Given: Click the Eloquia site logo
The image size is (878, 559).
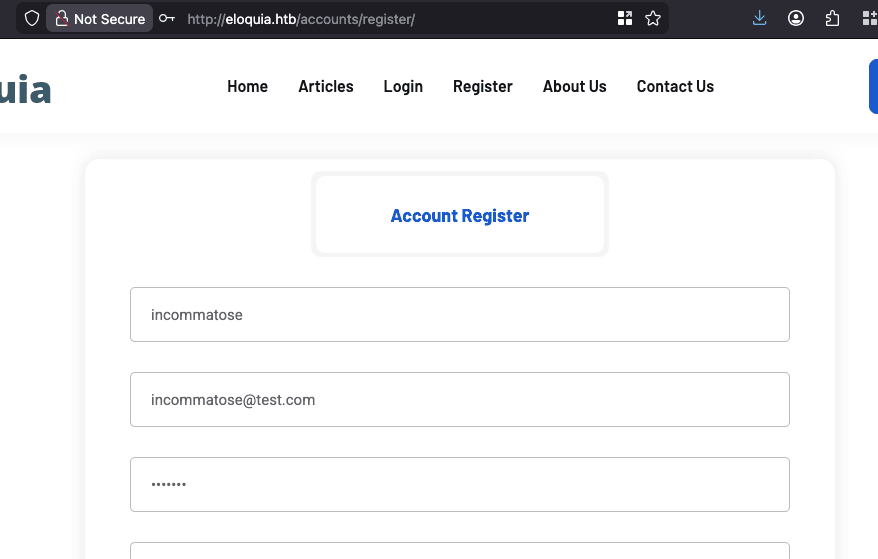Looking at the screenshot, I should (x=25, y=90).
